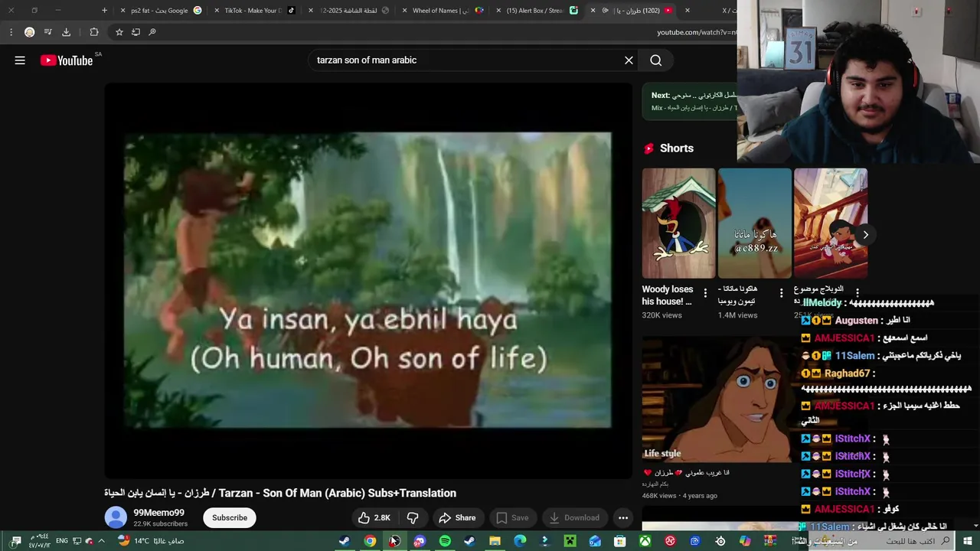Open a new browser tab
Screen dimensions: 980x551
click(x=105, y=11)
